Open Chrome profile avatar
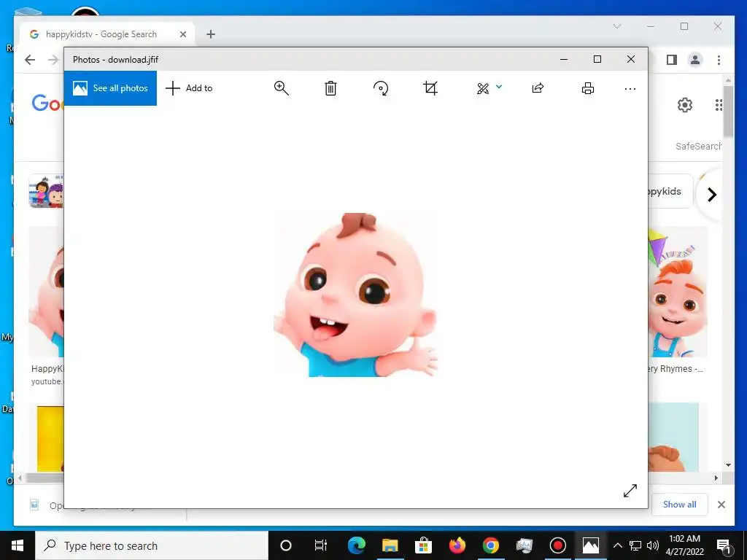The image size is (747, 560). tap(695, 60)
